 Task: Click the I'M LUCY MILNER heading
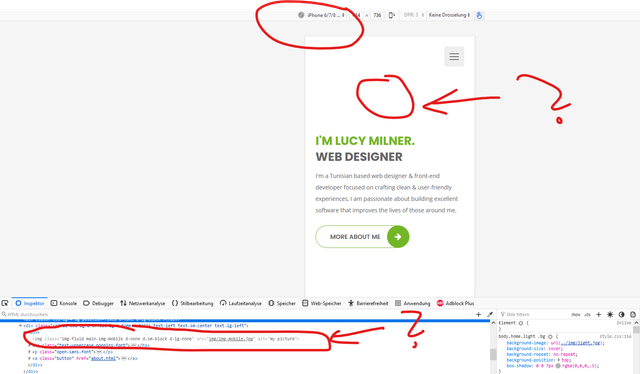[x=365, y=140]
